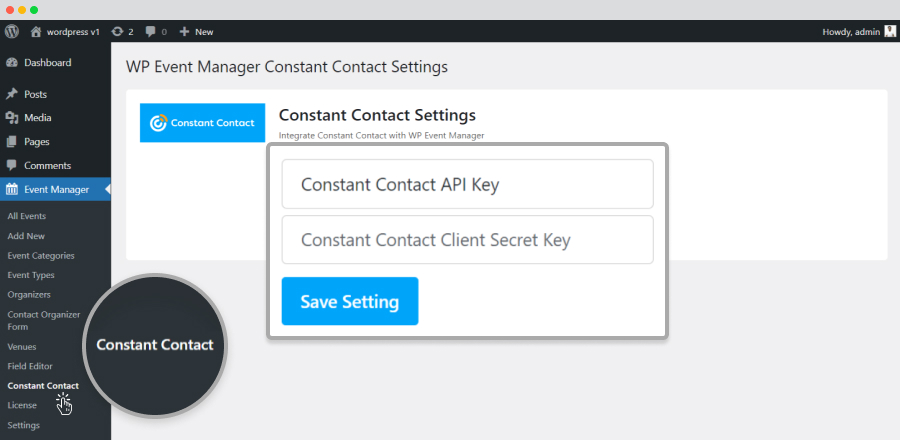
Task: Open the comments bubble in admin bar
Action: [156, 32]
